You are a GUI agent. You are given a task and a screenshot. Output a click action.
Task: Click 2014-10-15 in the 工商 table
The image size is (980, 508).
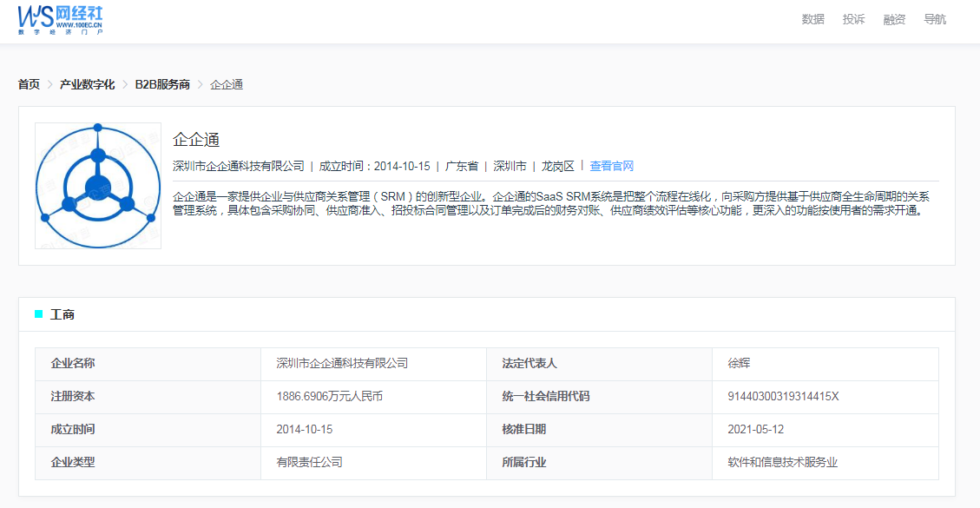coord(305,430)
